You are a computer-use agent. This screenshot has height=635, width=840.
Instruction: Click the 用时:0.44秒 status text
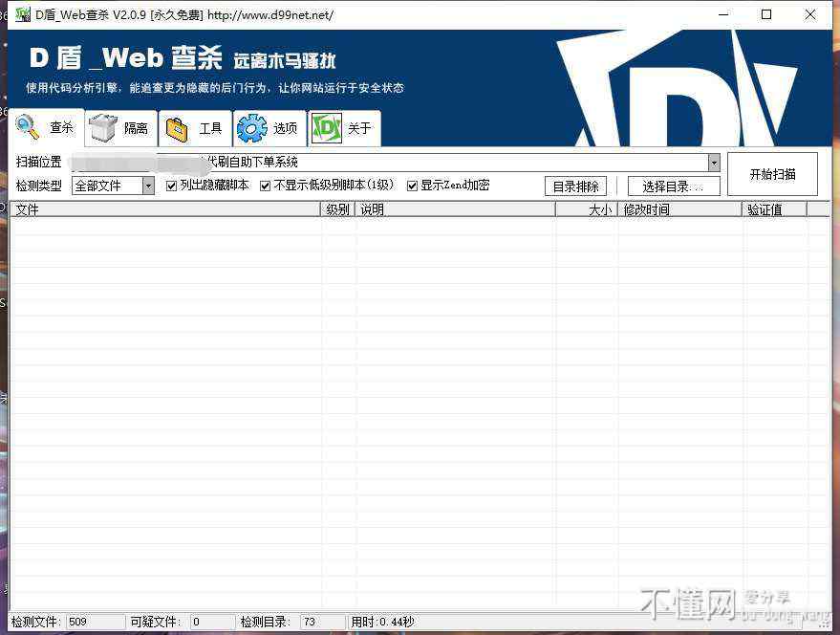click(x=382, y=622)
